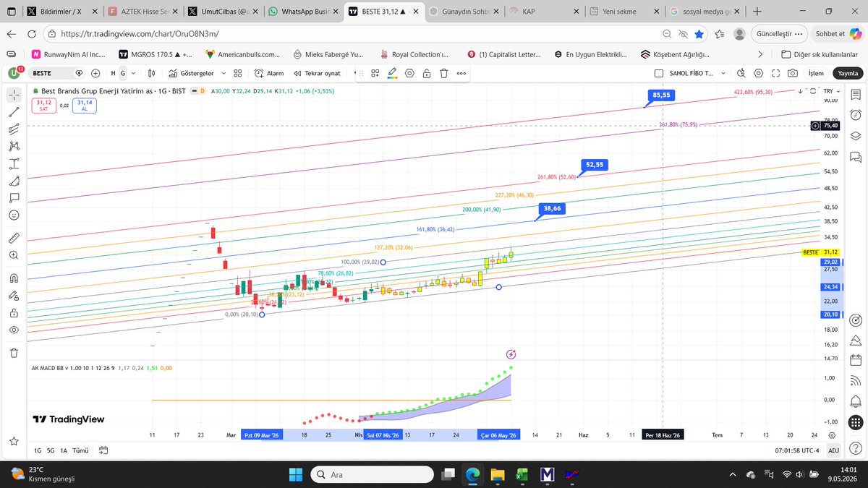Open alerts clock panel in right sidebar
This screenshot has height=488, width=868.
coord(855,116)
